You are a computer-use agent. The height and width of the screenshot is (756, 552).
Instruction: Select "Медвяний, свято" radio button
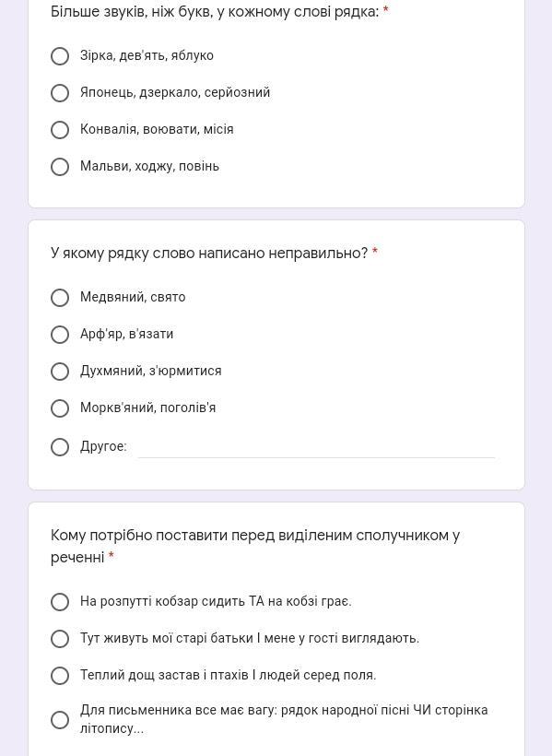pos(60,298)
